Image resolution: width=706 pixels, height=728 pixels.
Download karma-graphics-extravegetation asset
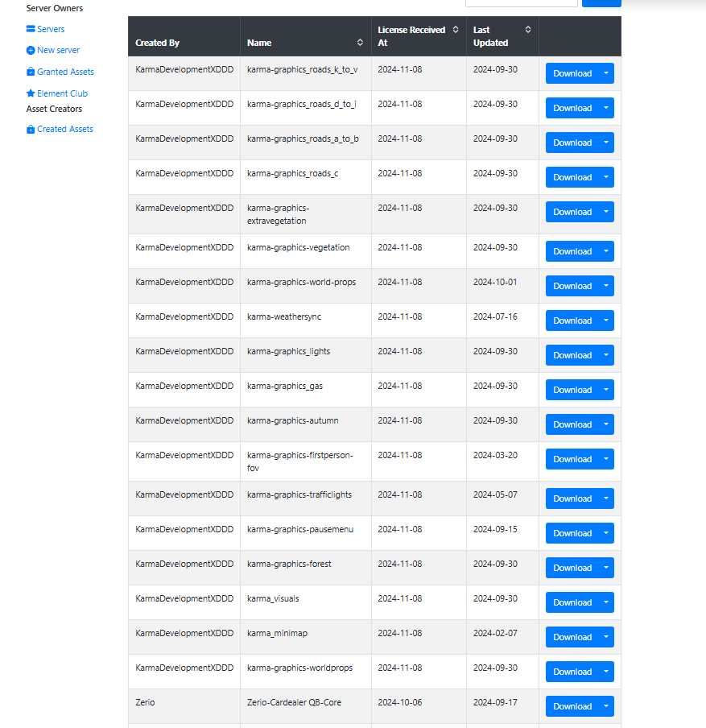[x=572, y=212]
